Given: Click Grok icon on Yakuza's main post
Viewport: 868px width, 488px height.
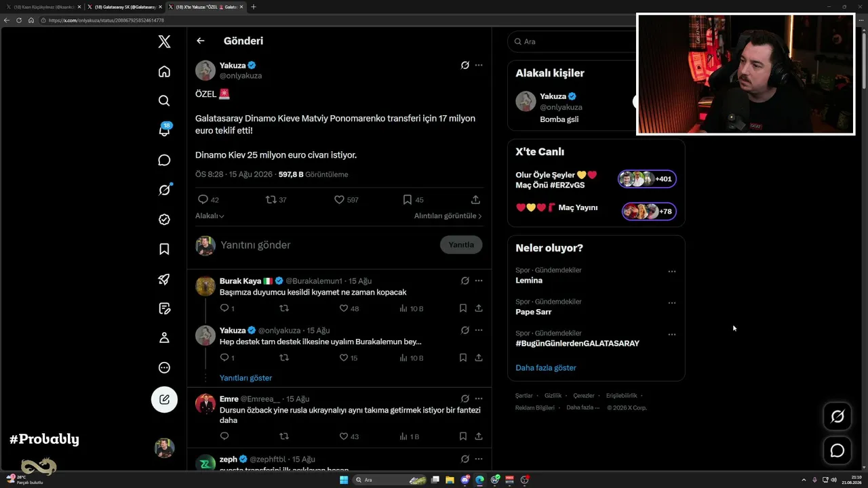Looking at the screenshot, I should (x=465, y=65).
